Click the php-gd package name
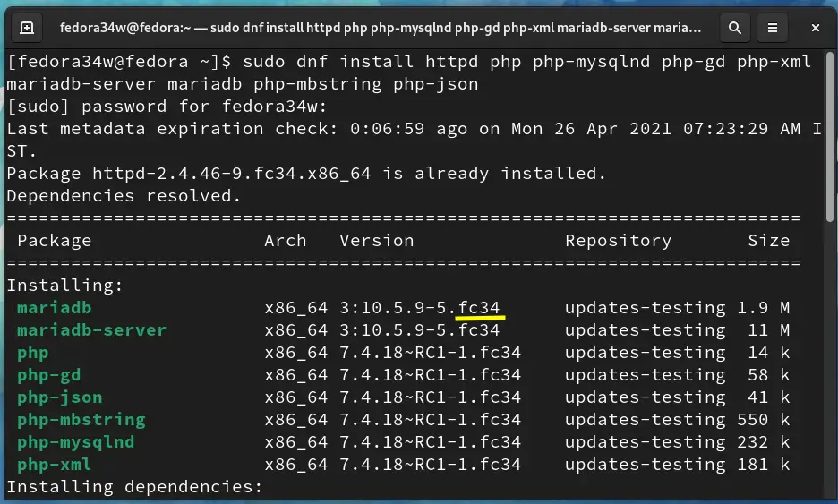Screen dimensions: 838x504 tap(49, 375)
